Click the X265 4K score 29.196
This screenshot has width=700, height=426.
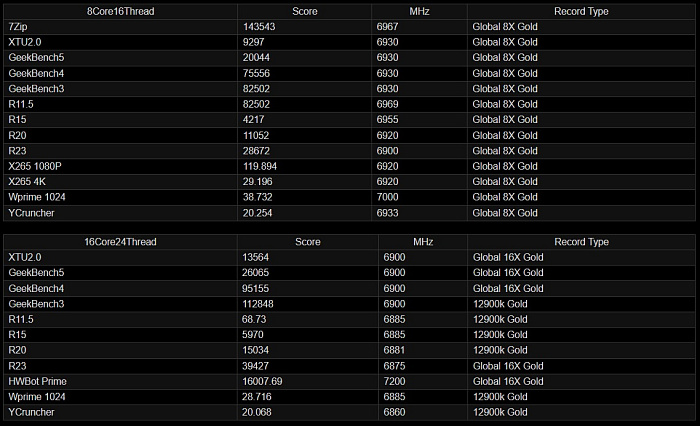point(258,182)
